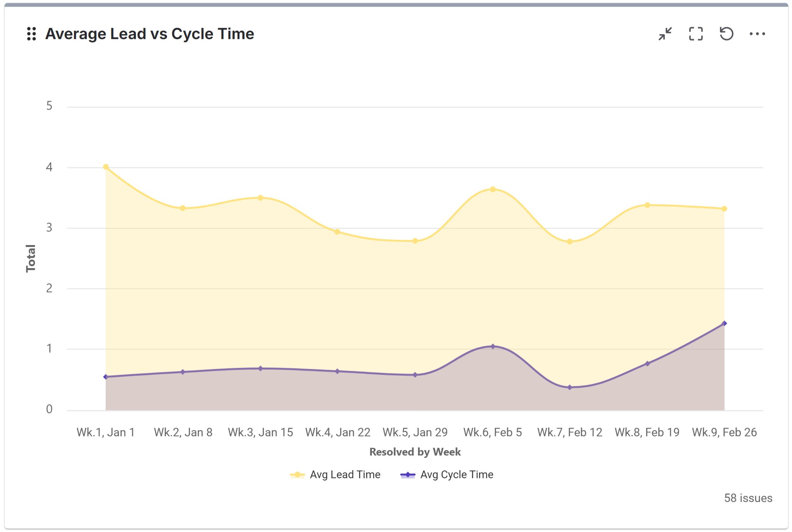Image resolution: width=792 pixels, height=532 pixels.
Task: Collapse the widget using the inward arrows icon
Action: coord(665,34)
